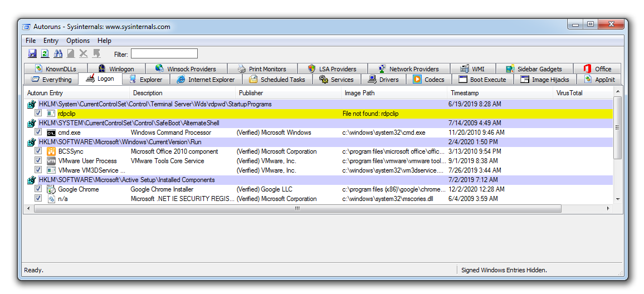Screen dimensions: 644x294
Task: Switch to the KnownDLLs tab
Action: [56, 69]
